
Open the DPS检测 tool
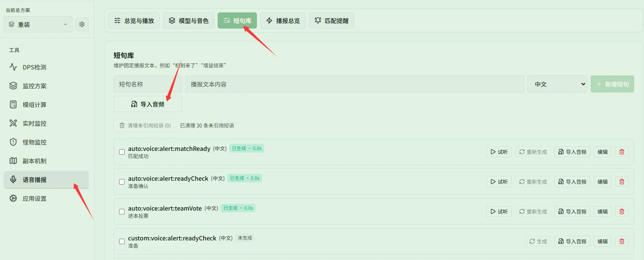(46, 67)
